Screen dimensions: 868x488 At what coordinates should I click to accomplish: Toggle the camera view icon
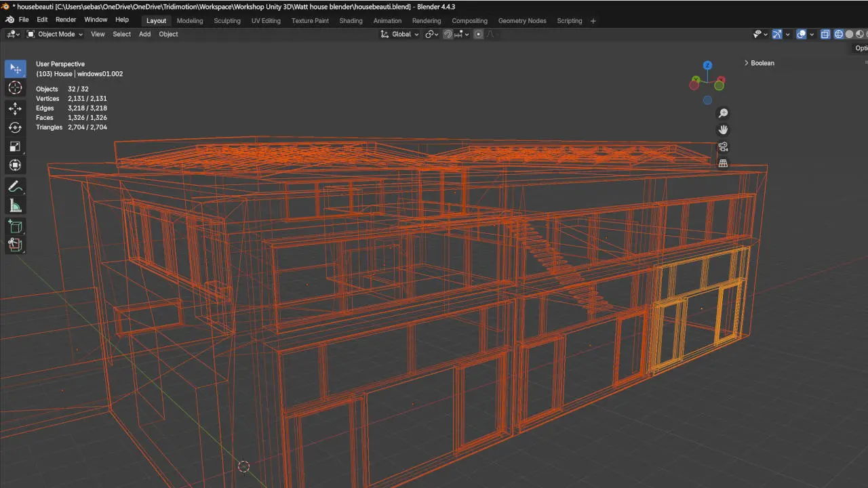(x=723, y=146)
